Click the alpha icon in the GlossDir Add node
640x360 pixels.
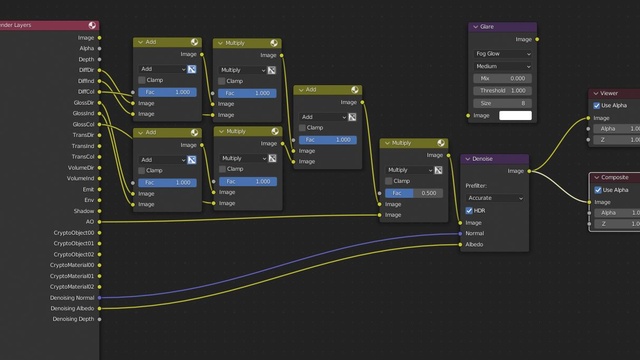click(x=192, y=160)
